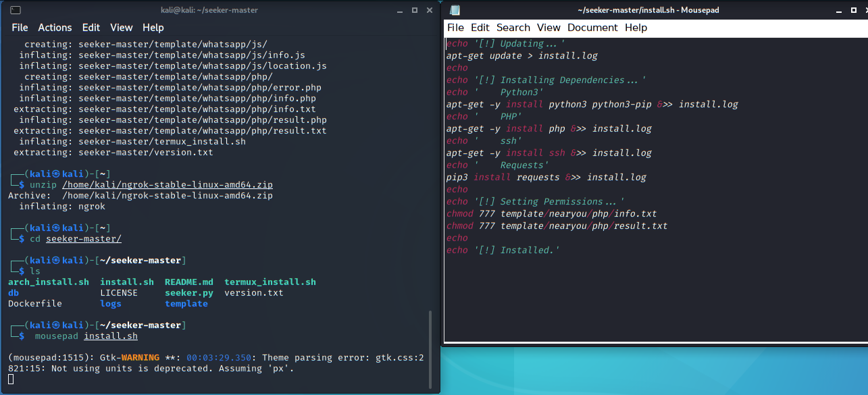Click README.md in the ls listing

tap(189, 282)
